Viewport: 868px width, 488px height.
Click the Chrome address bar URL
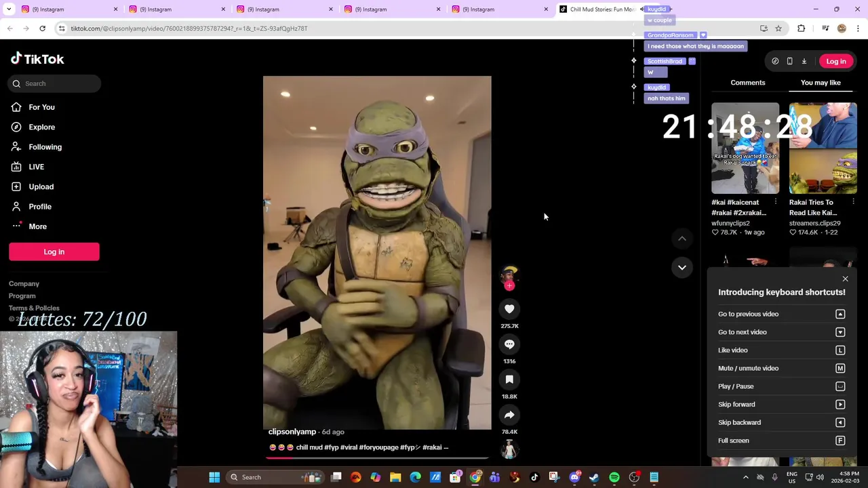[x=189, y=28]
